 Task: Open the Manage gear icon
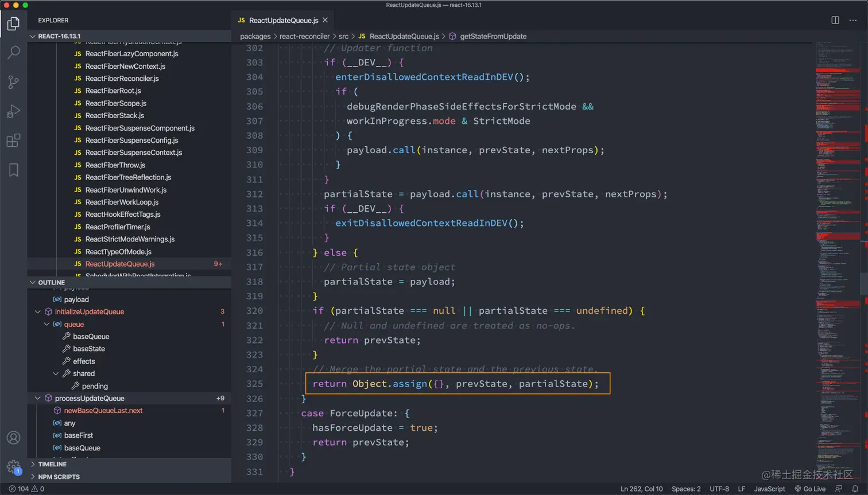pos(13,466)
